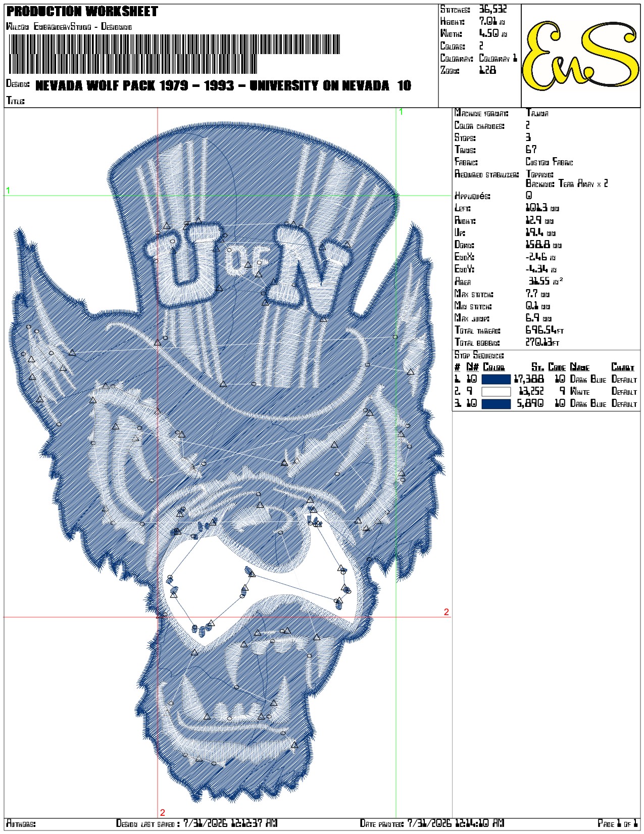Click the Machine format value 'Tajima'
Screen dimensions: 644x834
tap(537, 113)
